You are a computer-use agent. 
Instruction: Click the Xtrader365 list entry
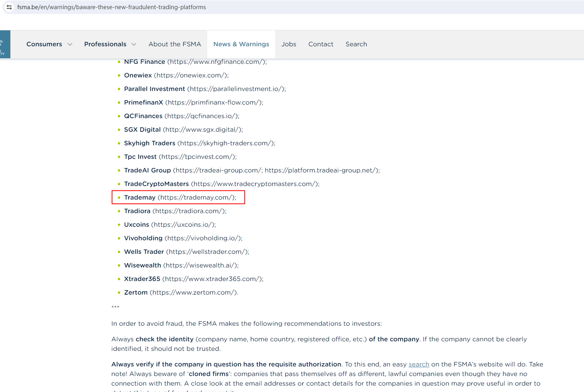pyautogui.click(x=142, y=279)
